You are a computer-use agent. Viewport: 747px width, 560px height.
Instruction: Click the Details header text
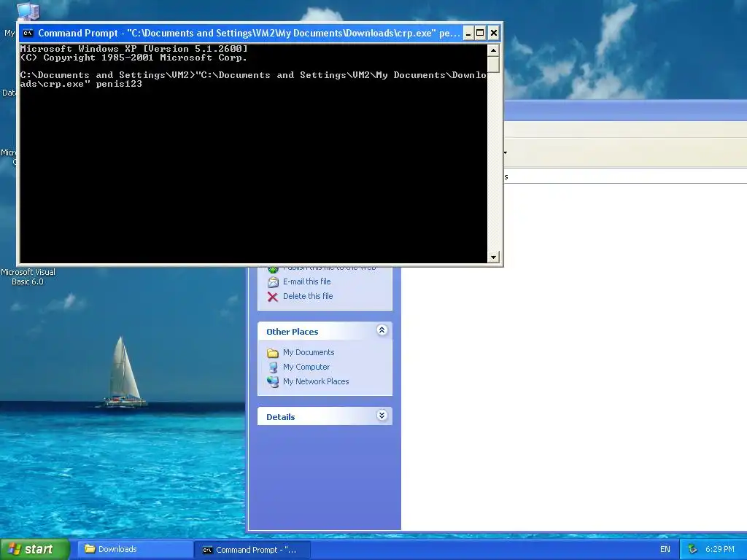281,417
